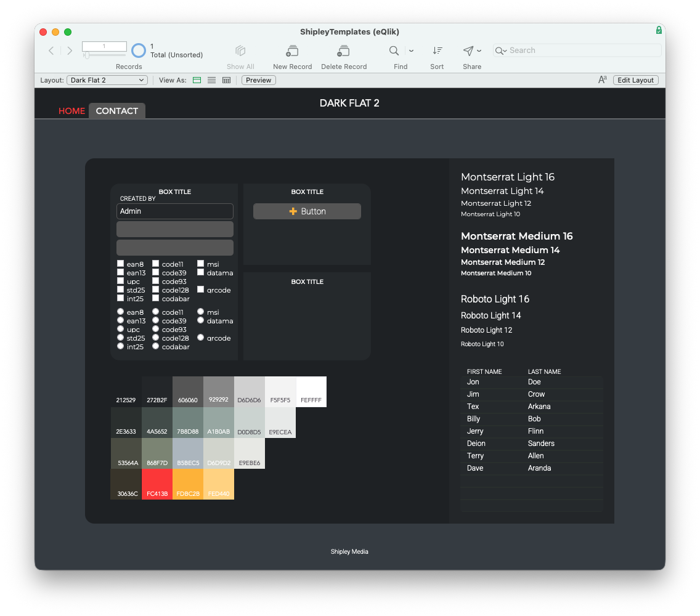Click the Delete Record toolbar icon

click(x=343, y=51)
